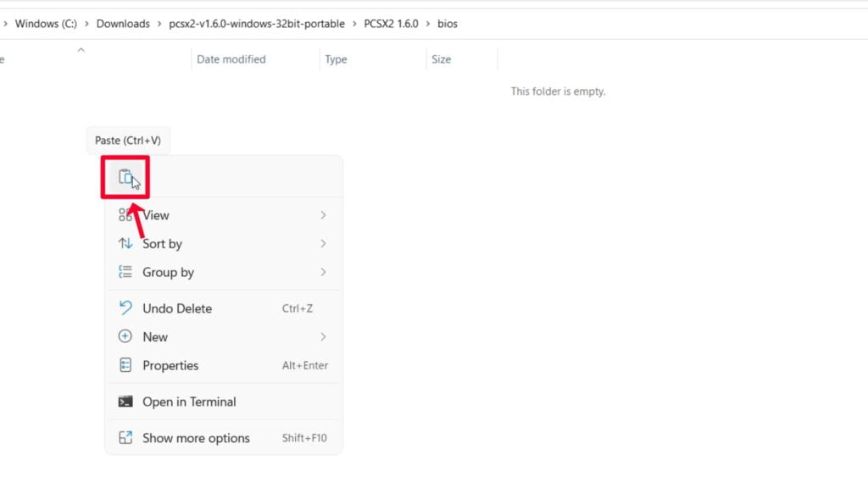This screenshot has width=868, height=488.
Task: Sort by the Date modified column header
Action: (x=231, y=59)
